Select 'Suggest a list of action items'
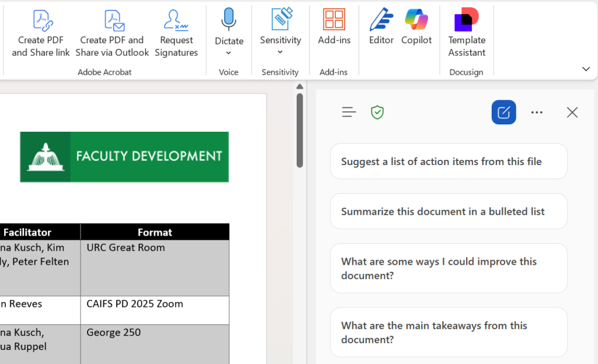598x364 pixels. tap(448, 161)
